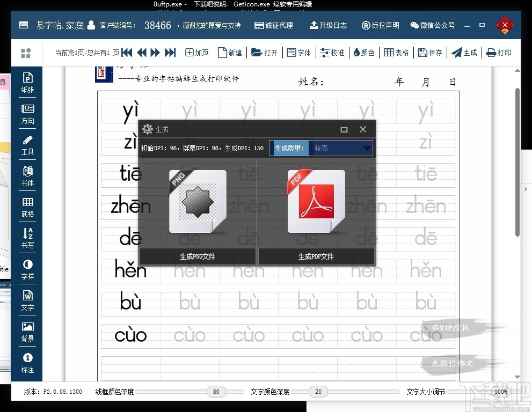Expand the right panel arrow
The image size is (532, 412).
tap(527, 189)
